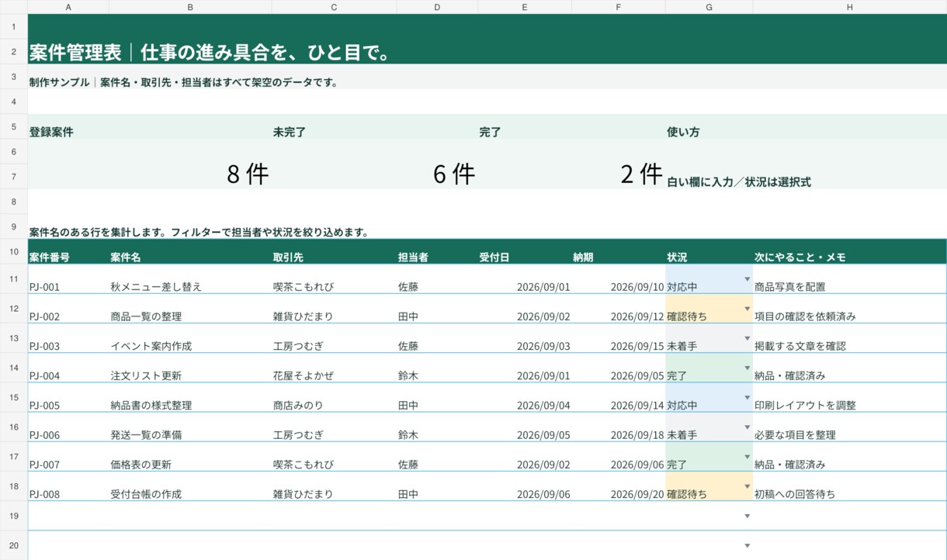The image size is (947, 560).
Task: Select cell 受付台帳の作成
Action: click(190, 486)
